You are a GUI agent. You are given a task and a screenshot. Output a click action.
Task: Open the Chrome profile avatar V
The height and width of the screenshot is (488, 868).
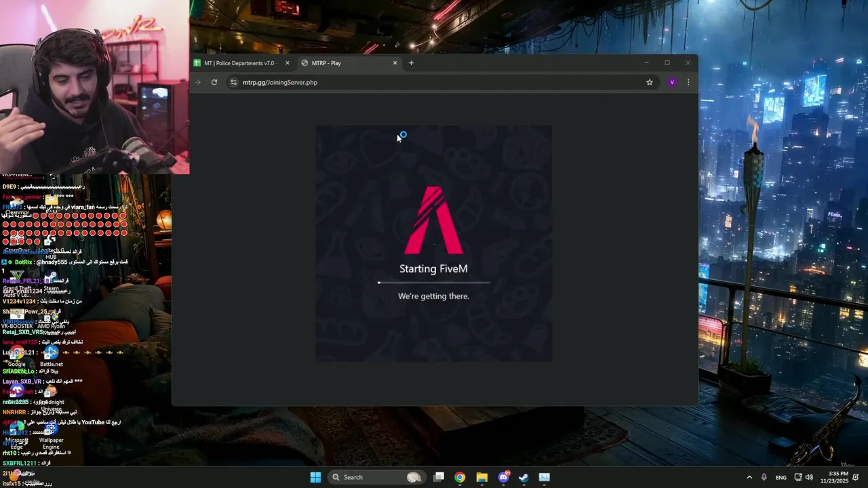coord(672,82)
